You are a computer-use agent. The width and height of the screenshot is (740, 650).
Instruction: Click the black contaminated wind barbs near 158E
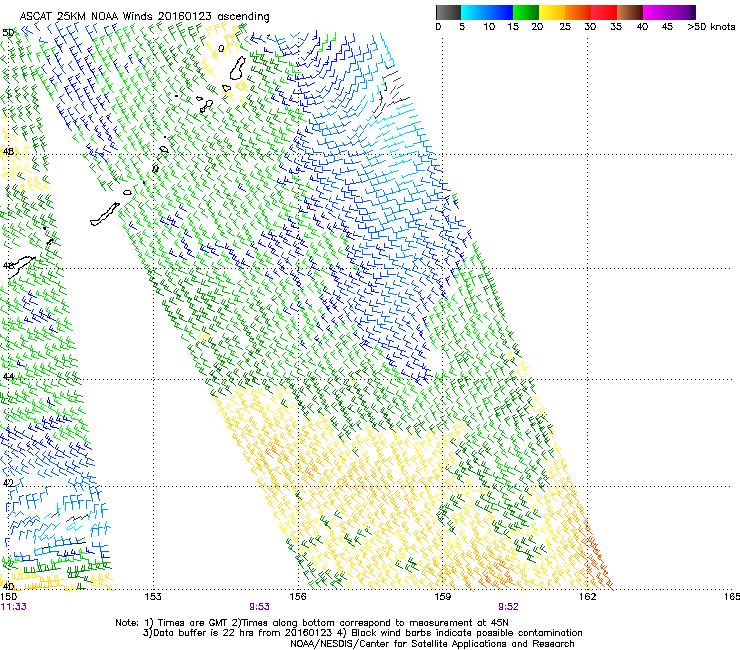click(391, 93)
